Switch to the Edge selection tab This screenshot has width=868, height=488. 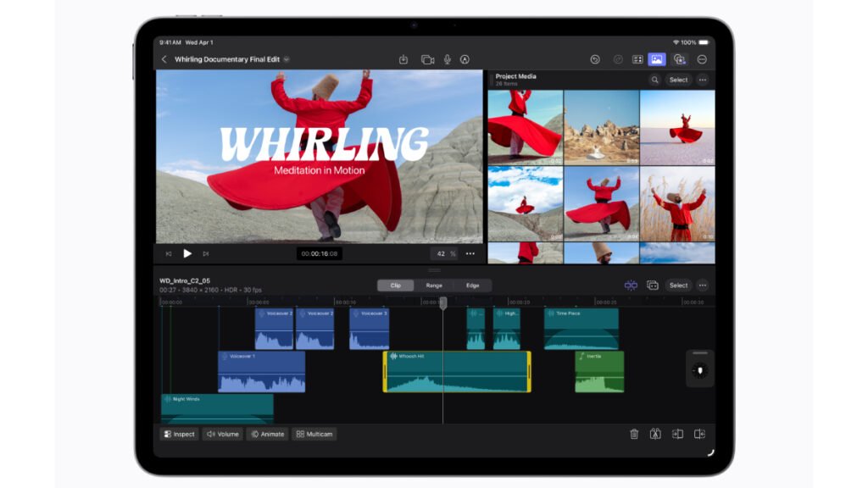coord(472,286)
